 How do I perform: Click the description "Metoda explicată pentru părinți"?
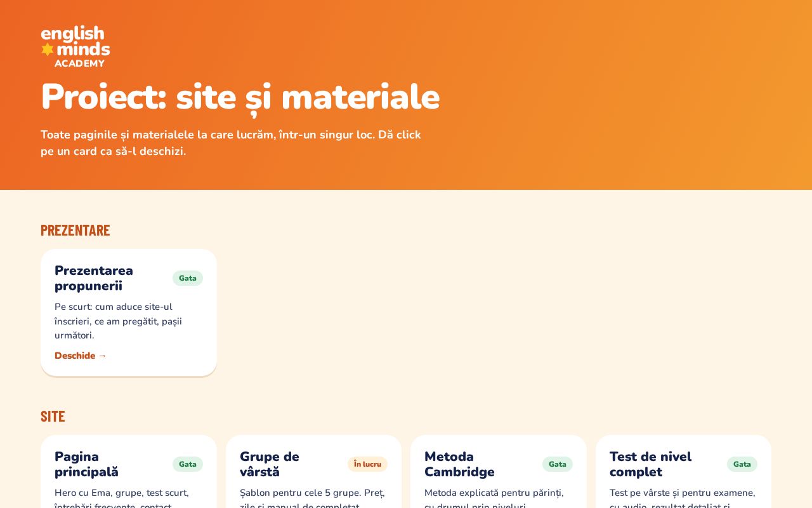pos(494,499)
